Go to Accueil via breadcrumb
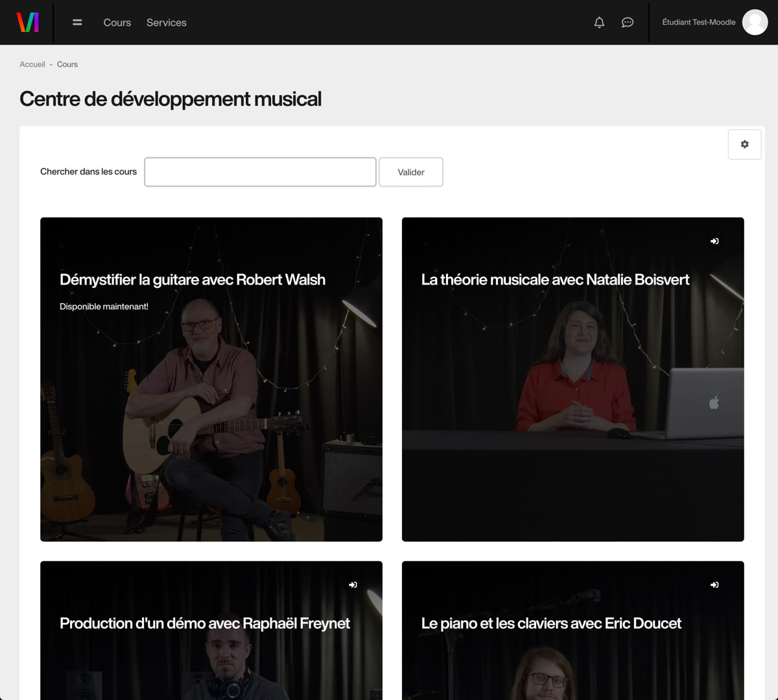The height and width of the screenshot is (700, 778). pyautogui.click(x=32, y=64)
